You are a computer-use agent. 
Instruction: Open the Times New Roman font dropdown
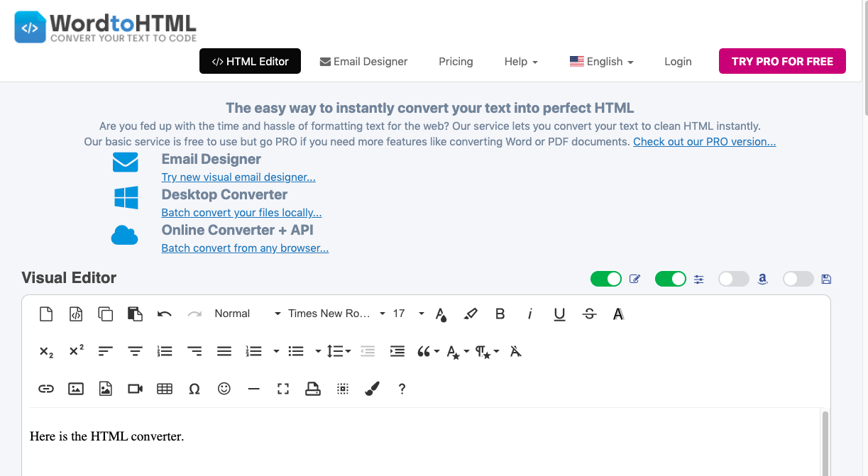click(336, 314)
